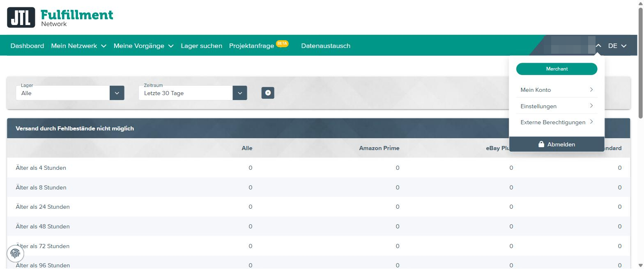Open the Zeitraum dropdown arrow

pyautogui.click(x=240, y=93)
